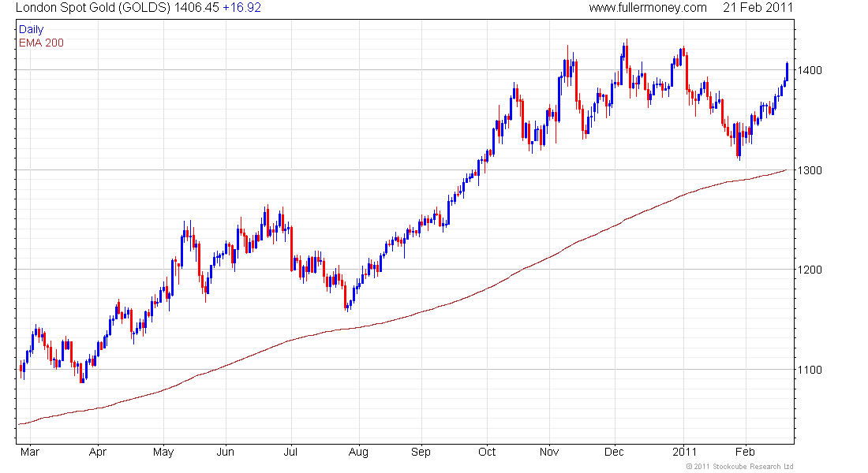The image size is (868, 473).
Task: Click the Aug month axis label
Action: pos(358,453)
